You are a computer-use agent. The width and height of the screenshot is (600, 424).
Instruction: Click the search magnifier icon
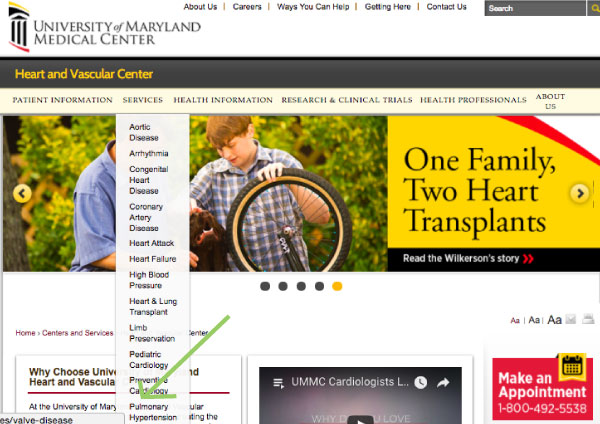[x=594, y=8]
